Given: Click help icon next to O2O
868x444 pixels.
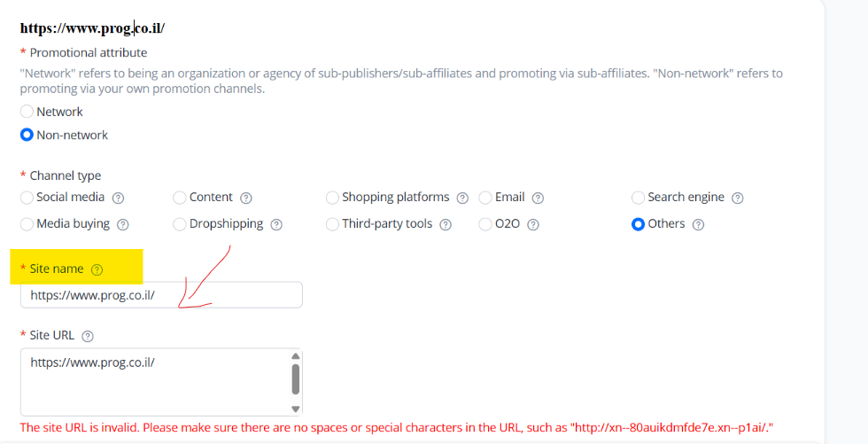Looking at the screenshot, I should point(533,225).
